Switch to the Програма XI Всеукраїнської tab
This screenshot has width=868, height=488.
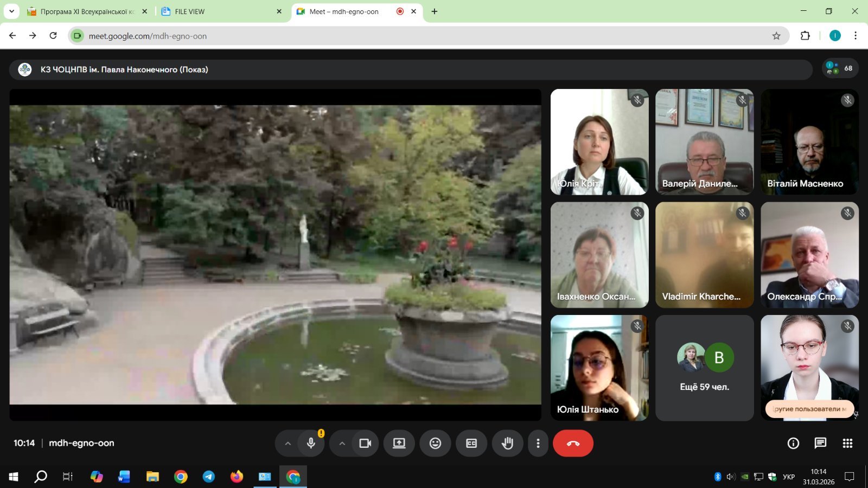(x=87, y=11)
